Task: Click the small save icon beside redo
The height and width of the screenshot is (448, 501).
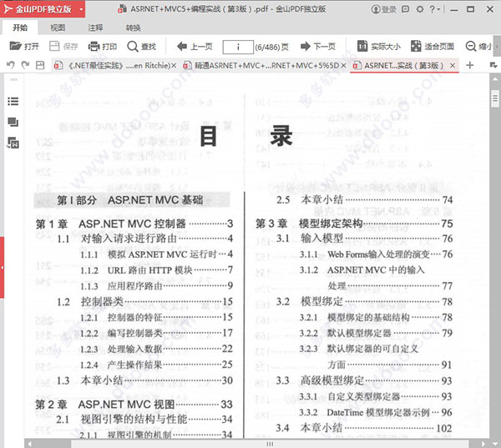Action: (40, 65)
